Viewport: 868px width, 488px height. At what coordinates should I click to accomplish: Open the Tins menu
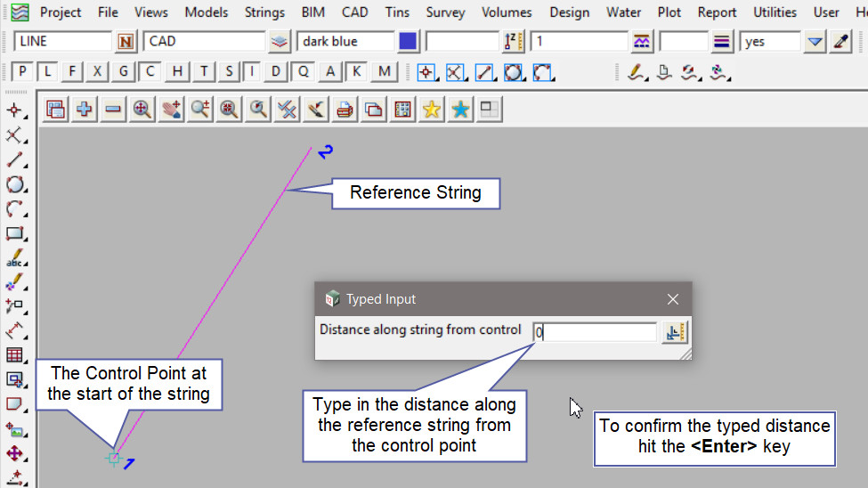tap(397, 12)
